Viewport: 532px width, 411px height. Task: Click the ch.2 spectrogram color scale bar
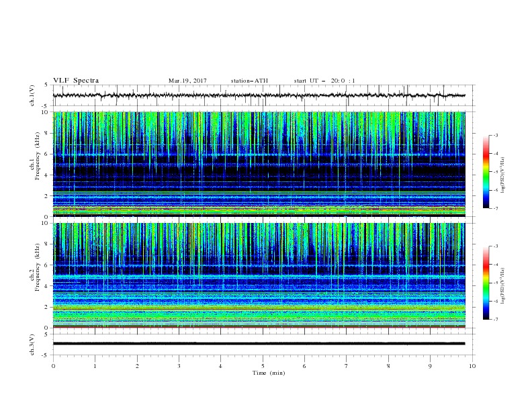pyautogui.click(x=486, y=283)
